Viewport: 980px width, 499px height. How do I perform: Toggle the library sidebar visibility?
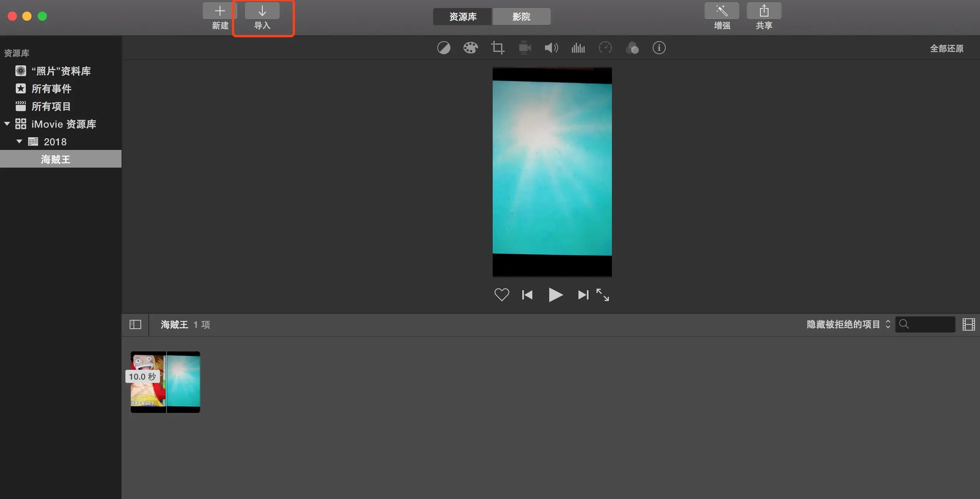pyautogui.click(x=135, y=324)
